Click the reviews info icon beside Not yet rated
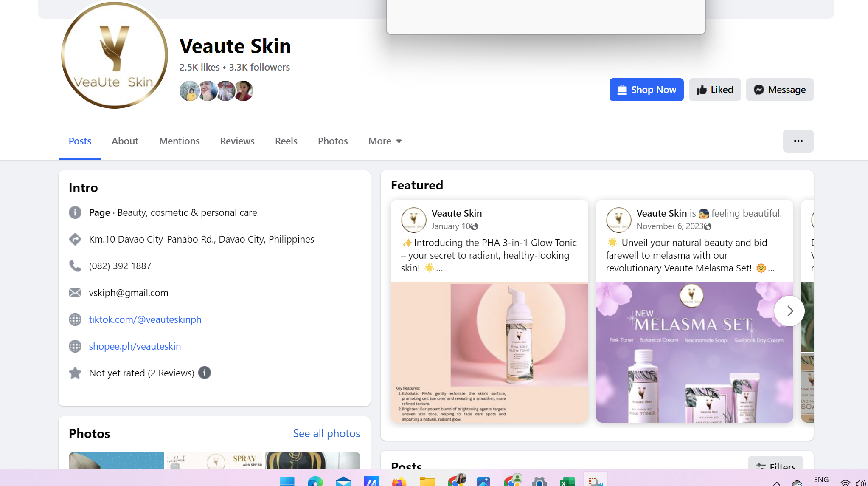The height and width of the screenshot is (486, 868). [x=205, y=373]
